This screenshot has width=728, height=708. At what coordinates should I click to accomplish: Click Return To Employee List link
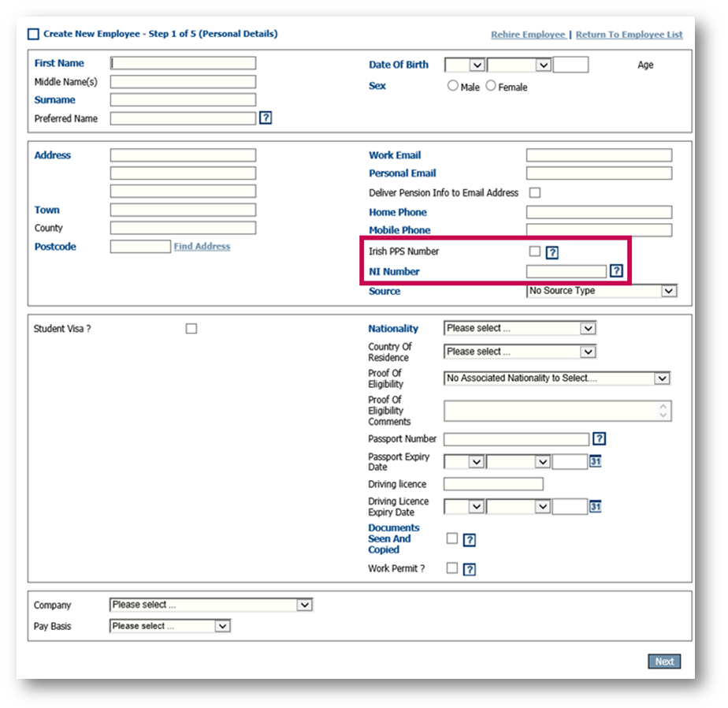coord(629,35)
